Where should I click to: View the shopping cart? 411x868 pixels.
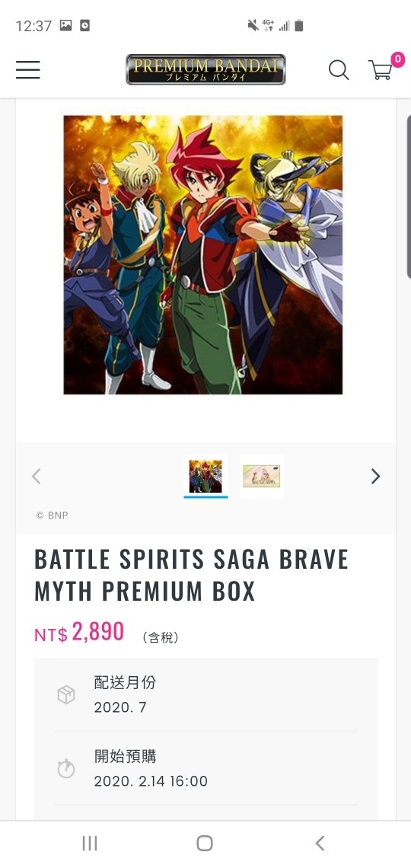(x=380, y=70)
